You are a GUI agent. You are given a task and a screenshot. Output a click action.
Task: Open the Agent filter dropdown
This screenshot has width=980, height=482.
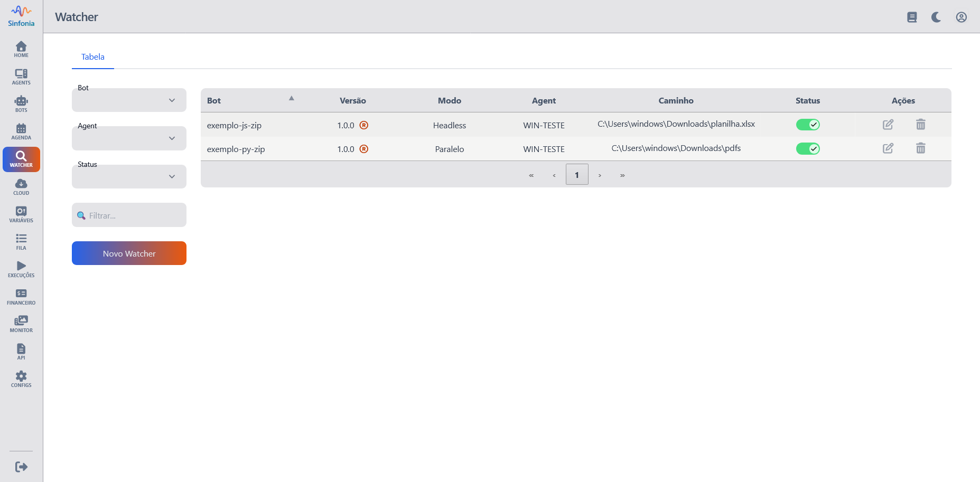(x=129, y=138)
